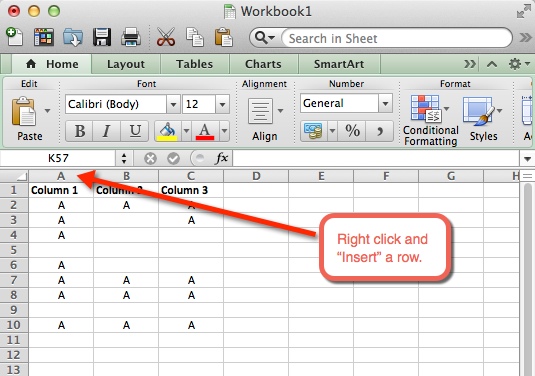The width and height of the screenshot is (535, 376).
Task: Save the workbook with floppy icon
Action: pyautogui.click(x=102, y=37)
